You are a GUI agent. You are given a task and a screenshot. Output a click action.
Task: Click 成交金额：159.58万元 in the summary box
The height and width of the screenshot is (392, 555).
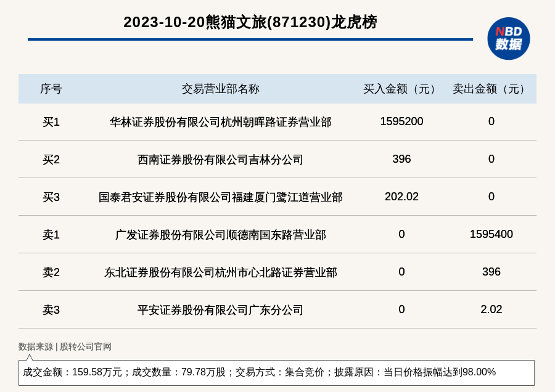(73, 372)
